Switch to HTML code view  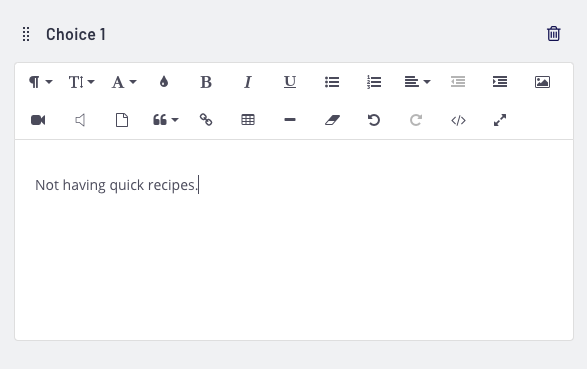point(458,120)
